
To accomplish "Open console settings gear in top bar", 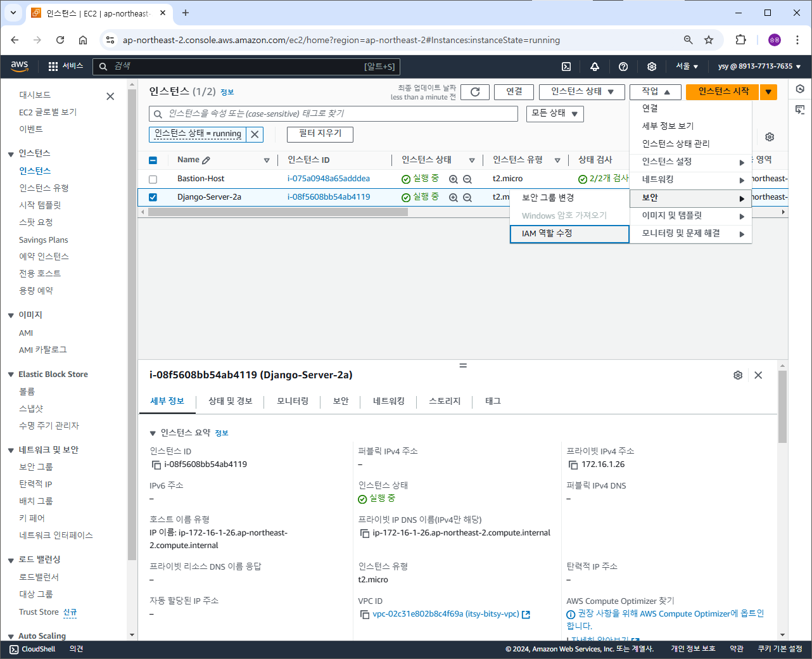I will coord(652,67).
